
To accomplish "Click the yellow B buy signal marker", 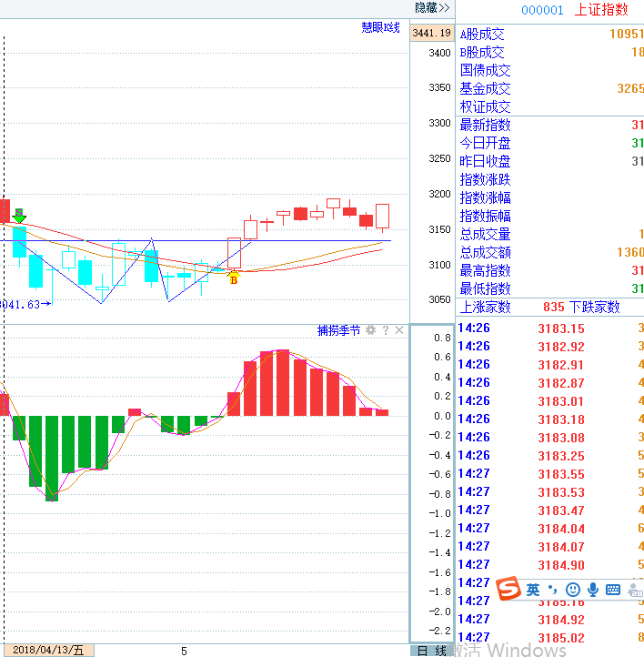I will (x=234, y=278).
